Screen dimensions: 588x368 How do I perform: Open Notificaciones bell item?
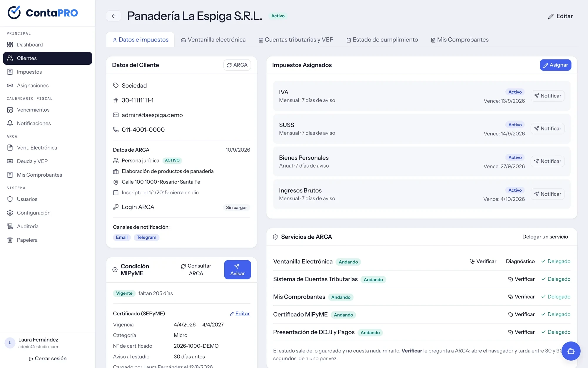point(48,123)
